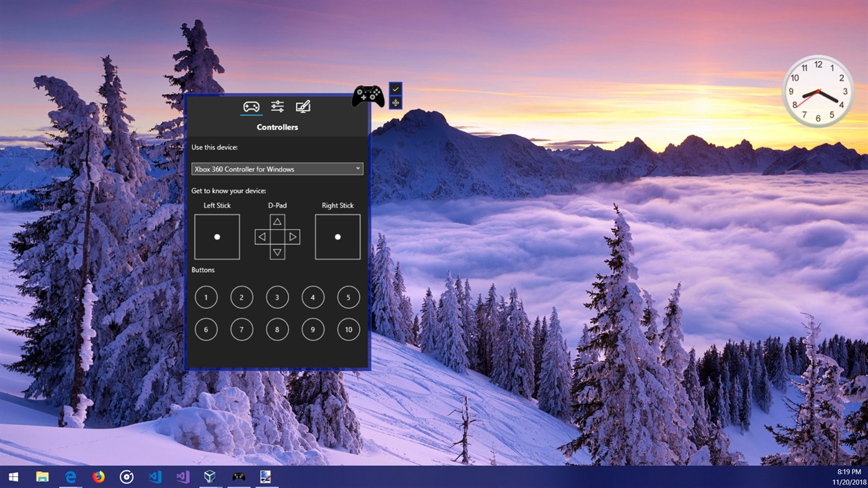Open the Start menu

coord(12,476)
